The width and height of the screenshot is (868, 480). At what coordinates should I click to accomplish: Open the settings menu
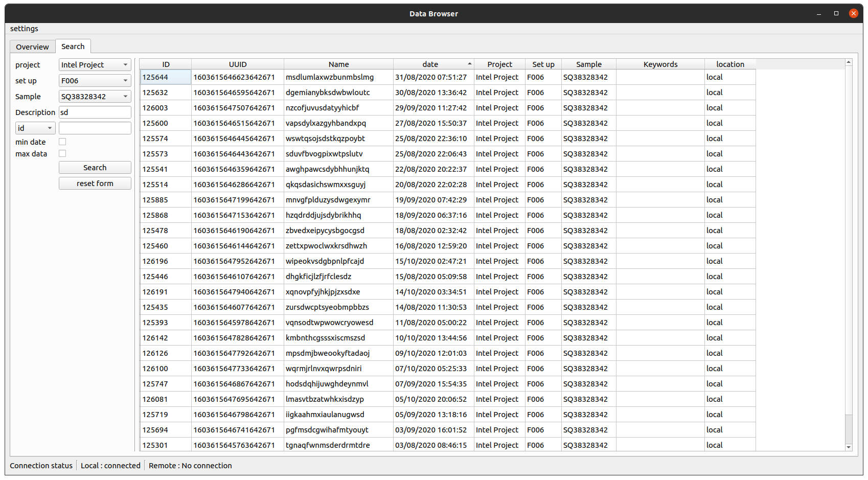click(x=24, y=29)
